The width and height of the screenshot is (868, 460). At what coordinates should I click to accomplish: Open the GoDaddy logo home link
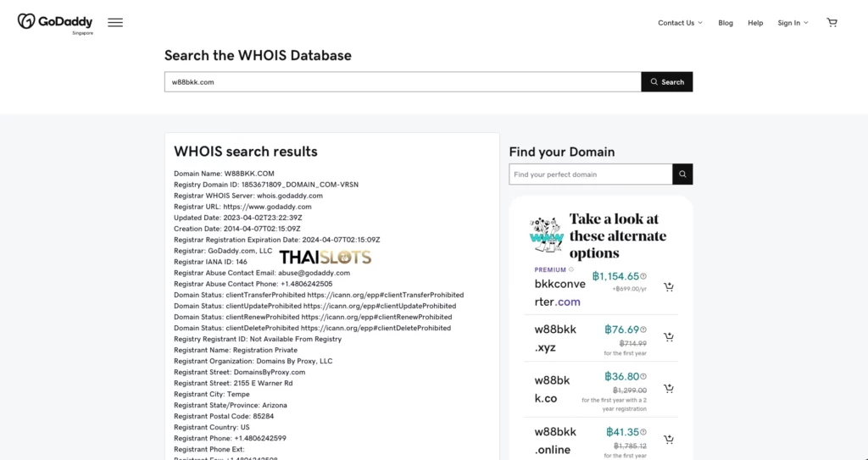[55, 22]
